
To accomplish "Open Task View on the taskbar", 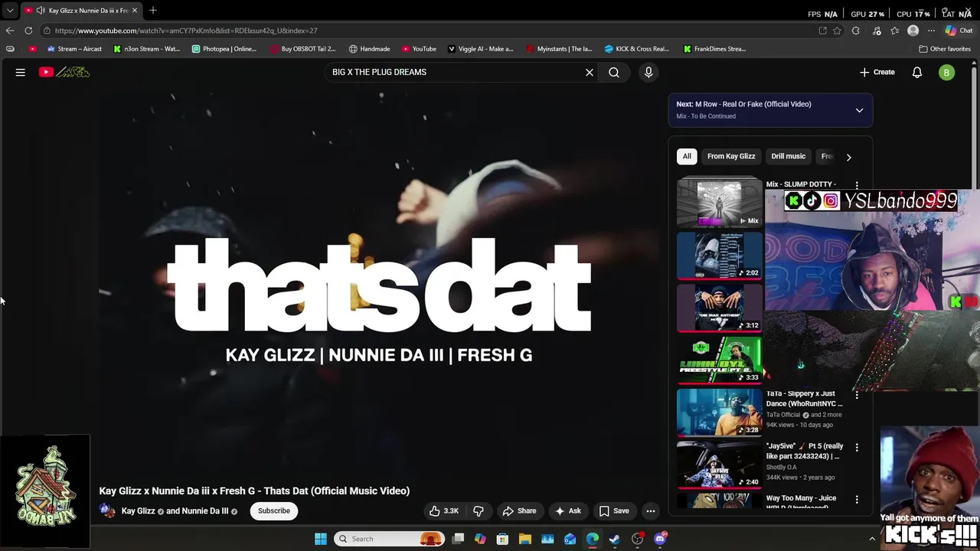I will point(458,539).
